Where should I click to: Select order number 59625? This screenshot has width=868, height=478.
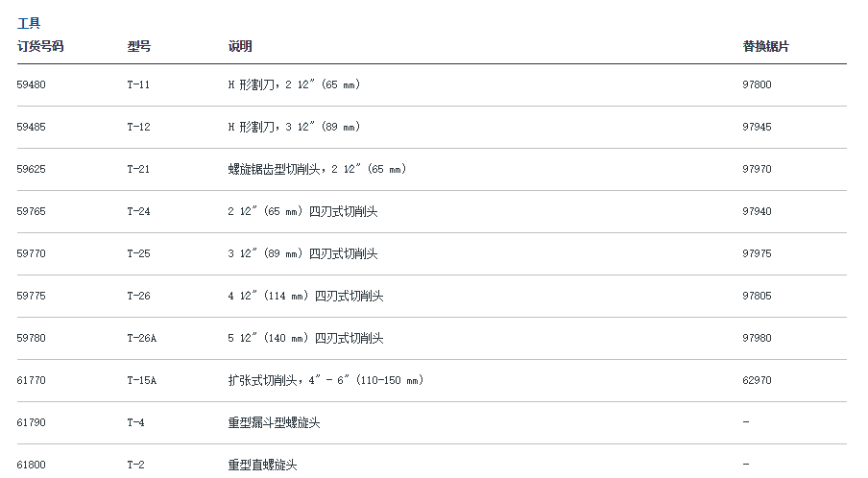point(31,169)
